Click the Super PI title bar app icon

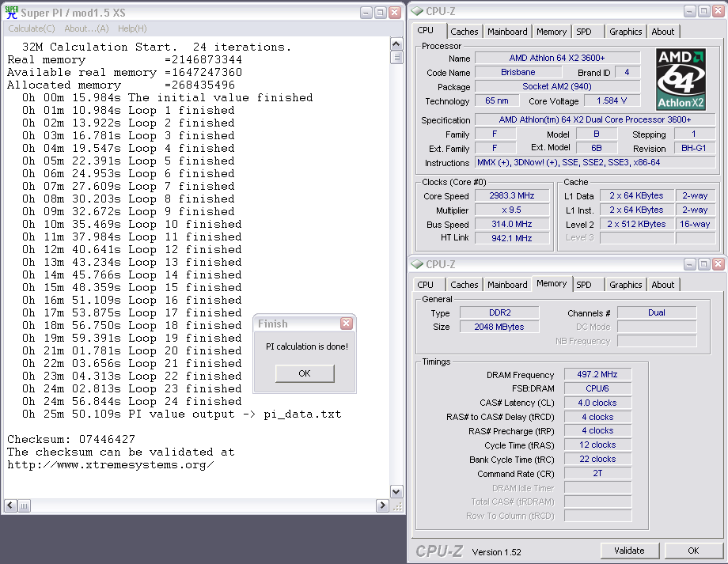tap(11, 13)
